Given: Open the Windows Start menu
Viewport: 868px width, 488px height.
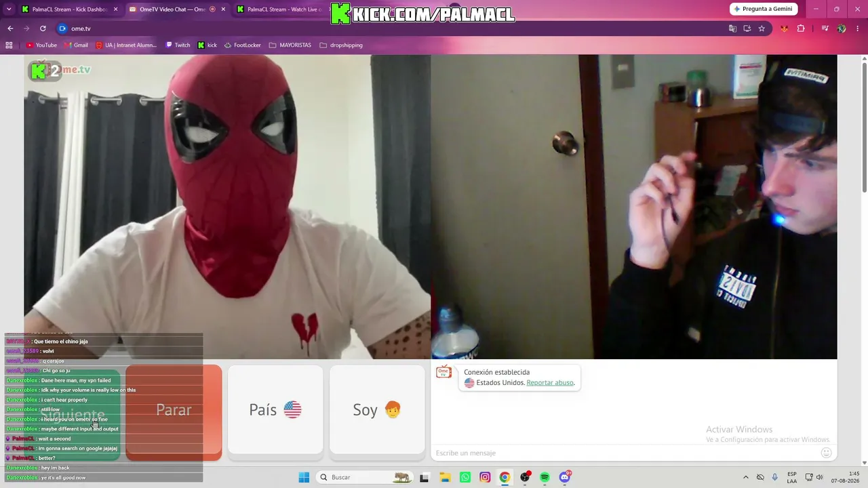Looking at the screenshot, I should (x=304, y=477).
